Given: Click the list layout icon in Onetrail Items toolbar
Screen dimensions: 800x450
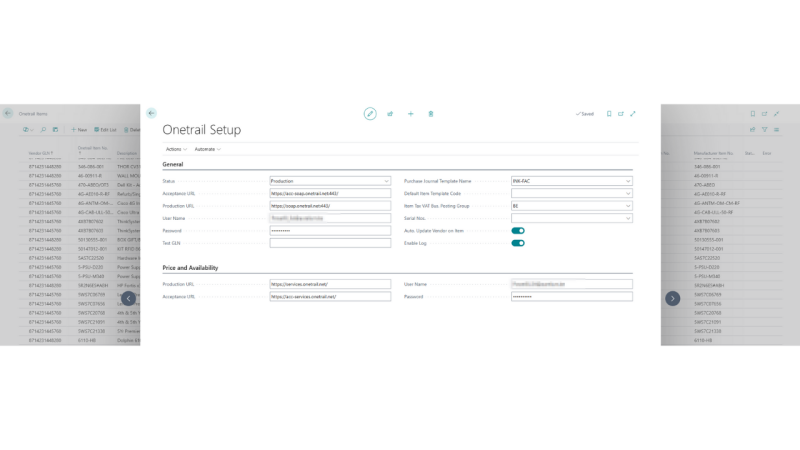Looking at the screenshot, I should point(55,130).
